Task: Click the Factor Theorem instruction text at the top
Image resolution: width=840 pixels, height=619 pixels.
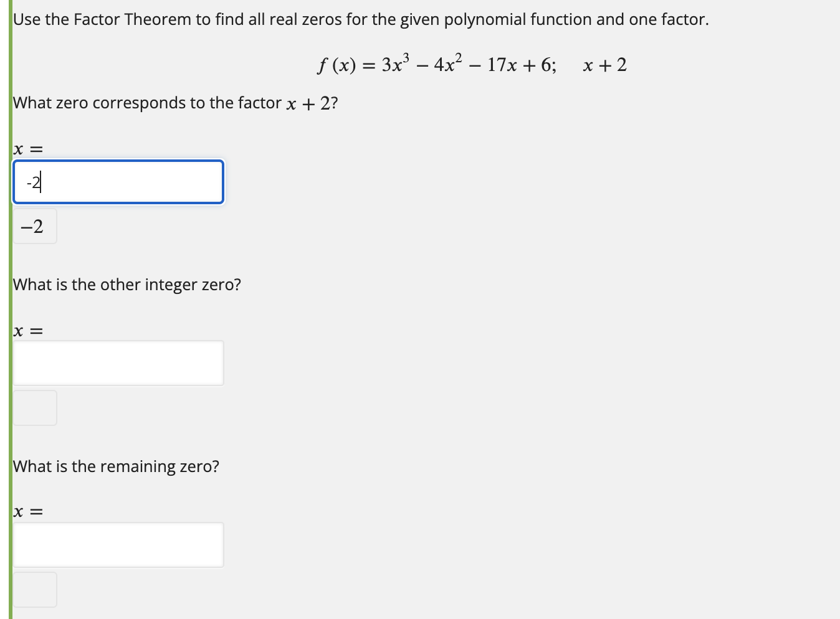Action: click(x=360, y=19)
